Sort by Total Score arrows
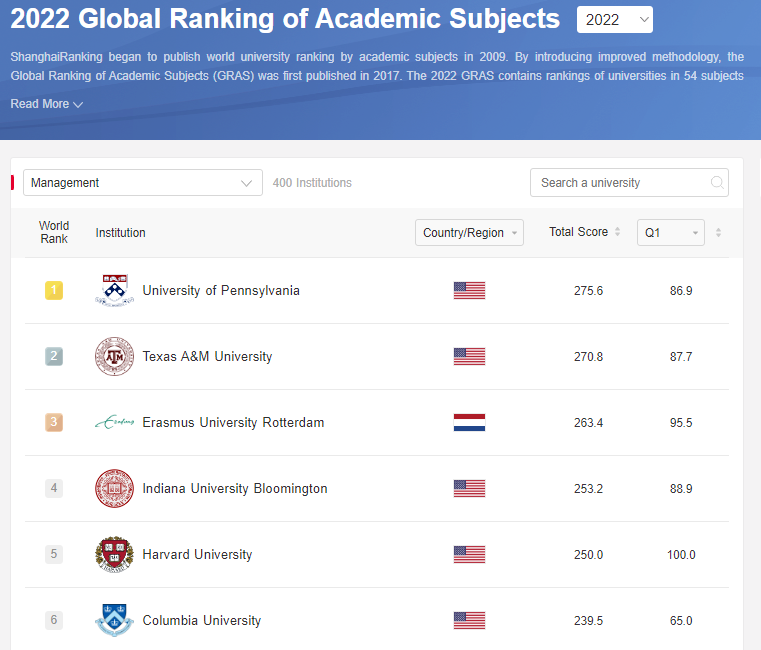This screenshot has height=650, width=761. pos(617,232)
